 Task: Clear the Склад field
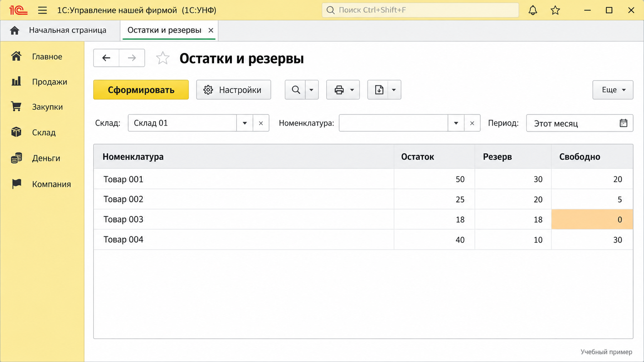pos(261,123)
